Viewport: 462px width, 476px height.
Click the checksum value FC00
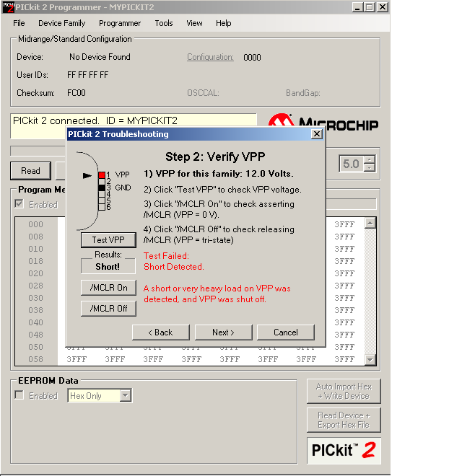coord(77,92)
